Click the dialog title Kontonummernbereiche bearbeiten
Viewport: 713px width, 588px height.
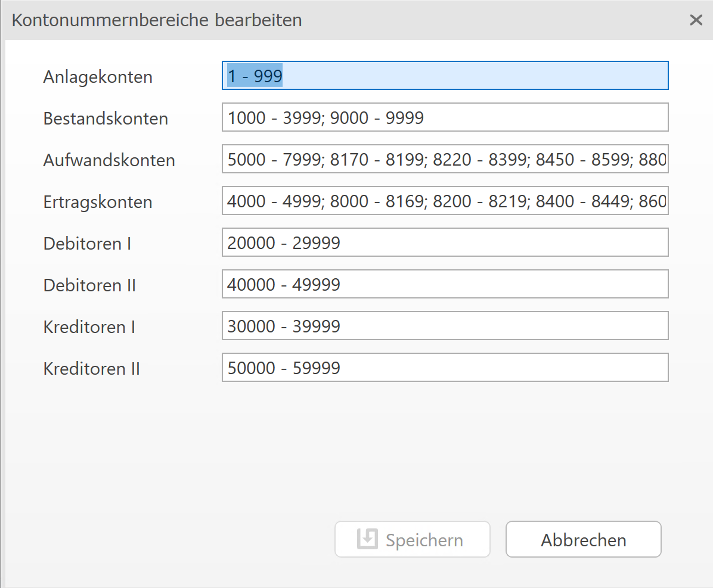pos(157,20)
